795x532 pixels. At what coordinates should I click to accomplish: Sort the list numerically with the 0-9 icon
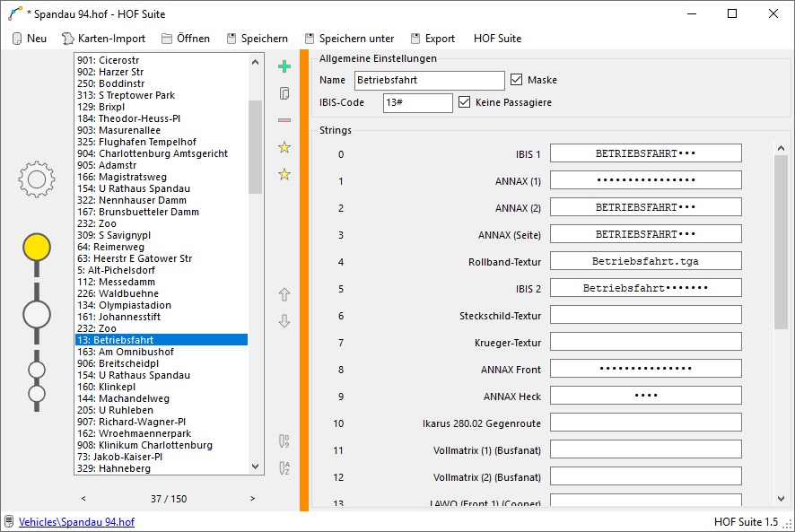tap(284, 440)
